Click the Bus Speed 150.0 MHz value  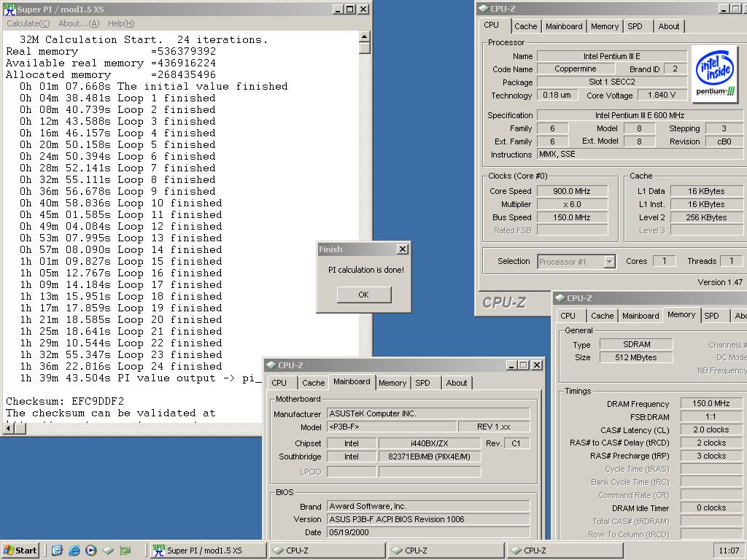coord(572,217)
